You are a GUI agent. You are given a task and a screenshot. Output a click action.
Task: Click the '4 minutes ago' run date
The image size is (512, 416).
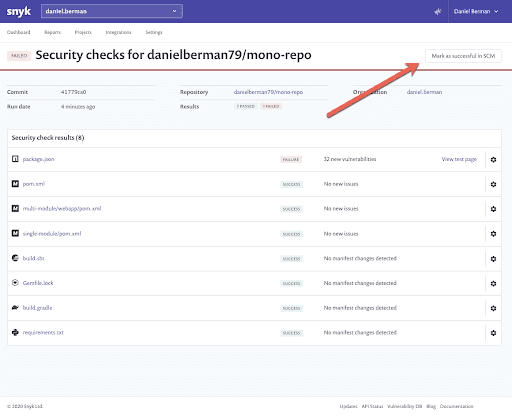click(x=78, y=107)
